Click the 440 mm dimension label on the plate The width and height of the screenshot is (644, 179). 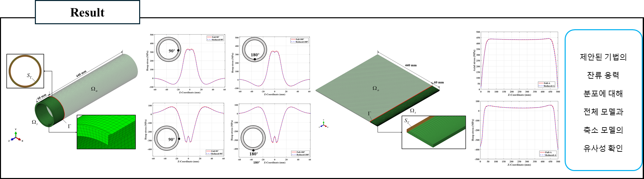tap(411, 65)
